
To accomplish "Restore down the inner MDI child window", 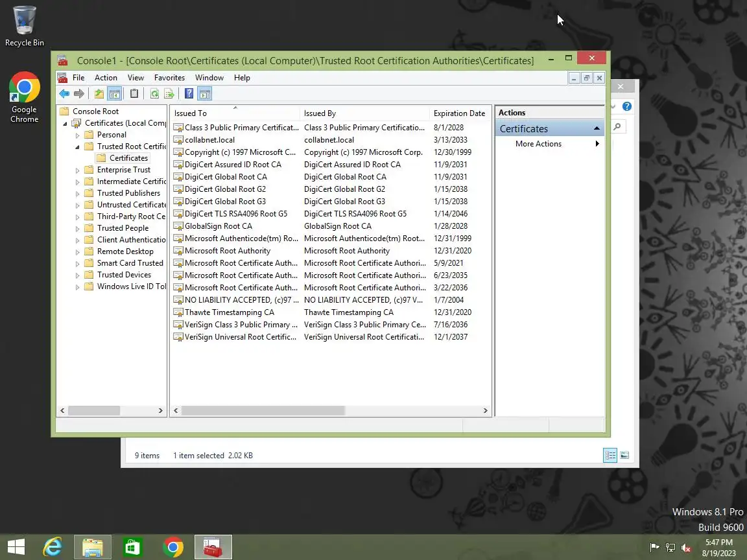I will point(587,78).
